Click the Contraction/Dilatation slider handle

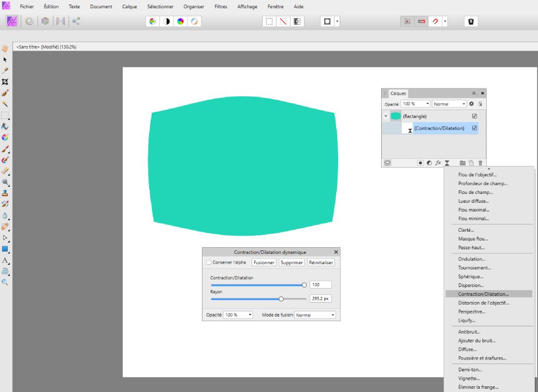(x=304, y=285)
